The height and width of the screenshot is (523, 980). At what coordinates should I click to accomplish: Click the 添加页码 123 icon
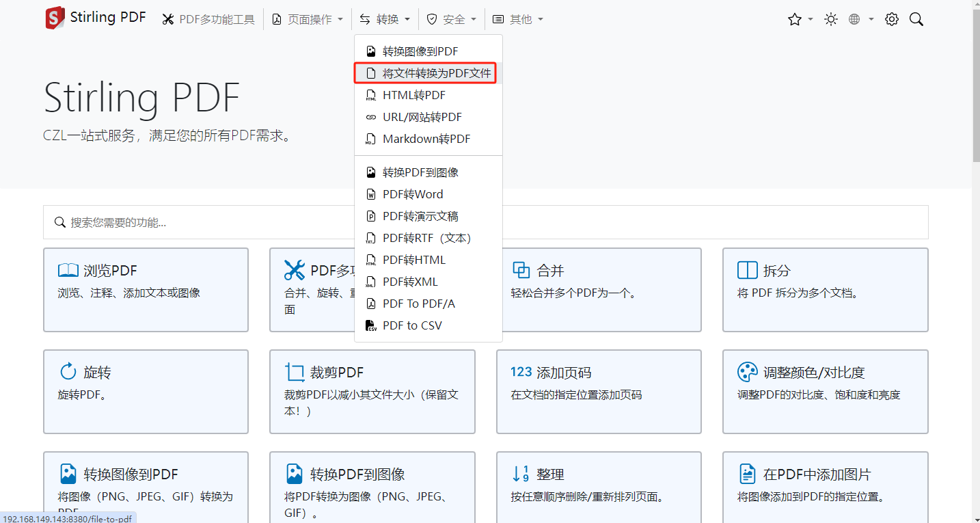tap(521, 372)
